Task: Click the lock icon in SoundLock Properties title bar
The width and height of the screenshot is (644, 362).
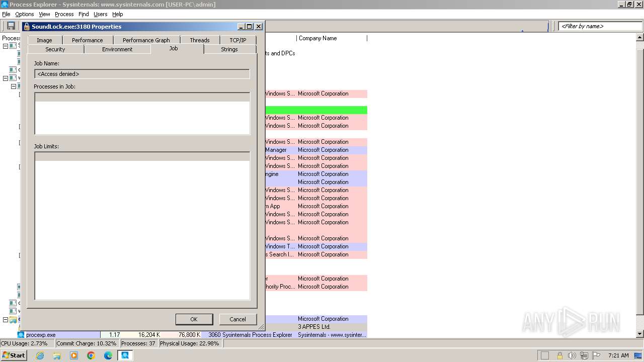Action: click(x=27, y=27)
